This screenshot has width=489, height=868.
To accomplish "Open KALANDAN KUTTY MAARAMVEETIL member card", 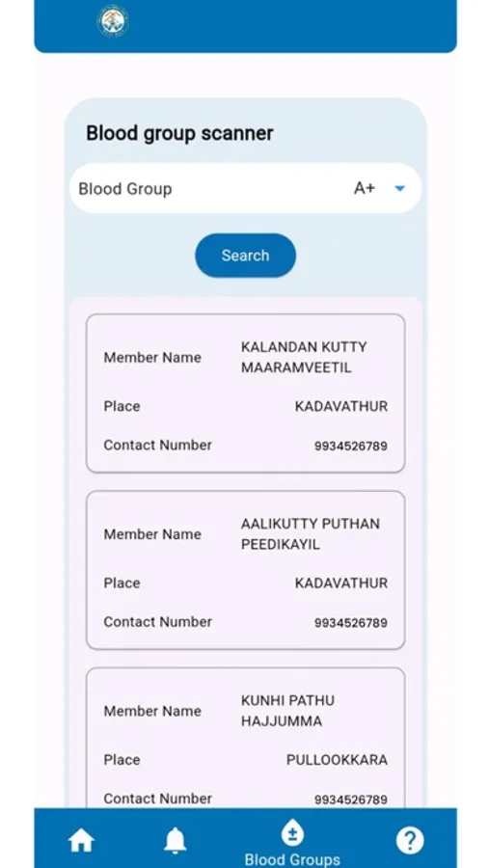I will click(x=245, y=393).
